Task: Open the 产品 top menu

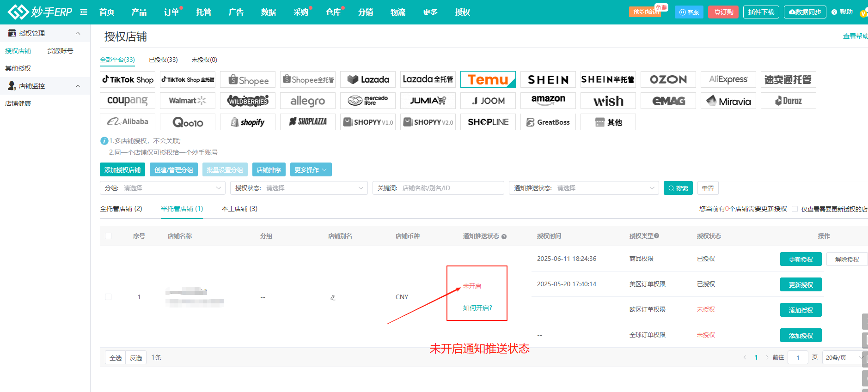Action: pyautogui.click(x=139, y=12)
